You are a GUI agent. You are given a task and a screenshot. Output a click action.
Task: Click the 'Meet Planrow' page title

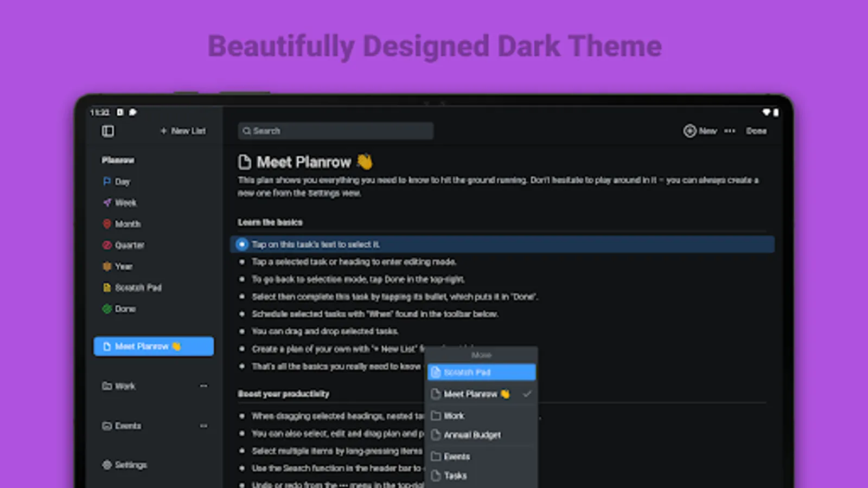pyautogui.click(x=304, y=162)
